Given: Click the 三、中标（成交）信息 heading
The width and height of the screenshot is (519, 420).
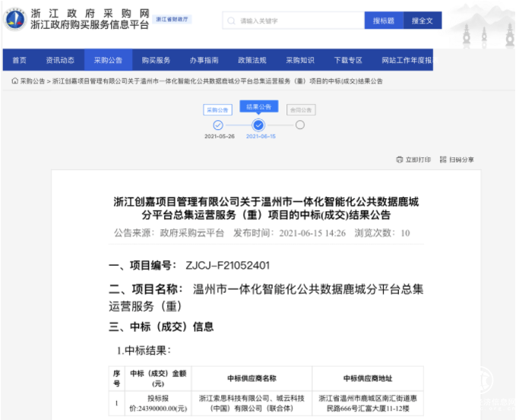Looking at the screenshot, I should click(161, 327).
